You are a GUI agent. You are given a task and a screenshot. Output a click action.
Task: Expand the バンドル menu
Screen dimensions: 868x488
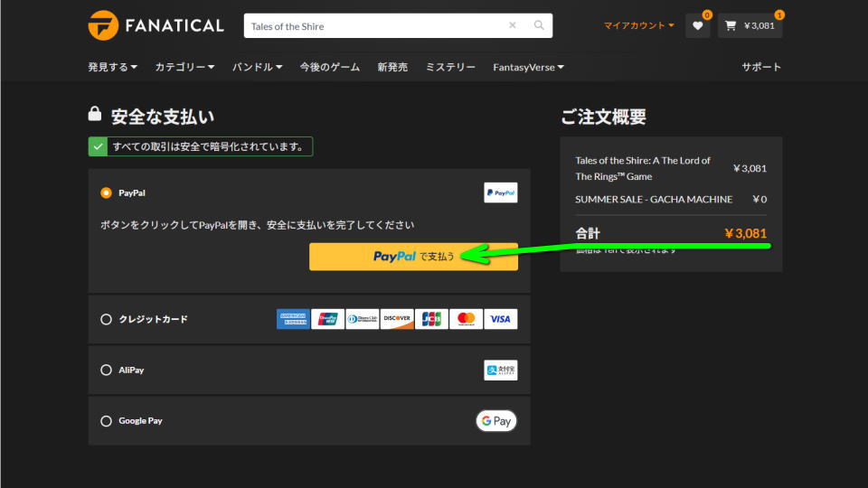[x=257, y=67]
